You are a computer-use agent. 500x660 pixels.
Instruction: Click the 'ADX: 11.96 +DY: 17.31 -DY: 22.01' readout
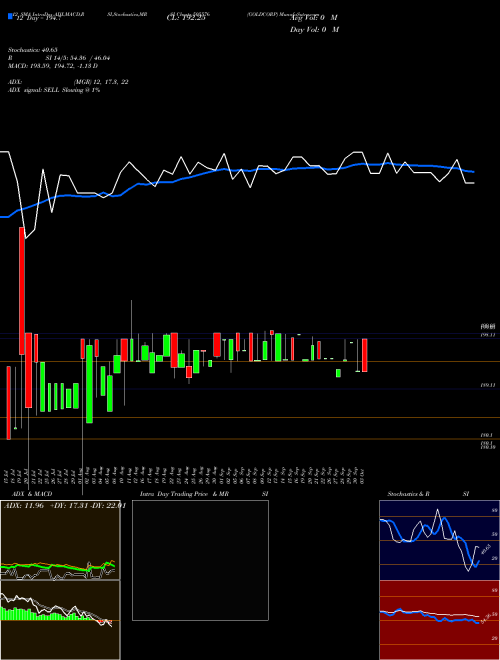(x=65, y=506)
